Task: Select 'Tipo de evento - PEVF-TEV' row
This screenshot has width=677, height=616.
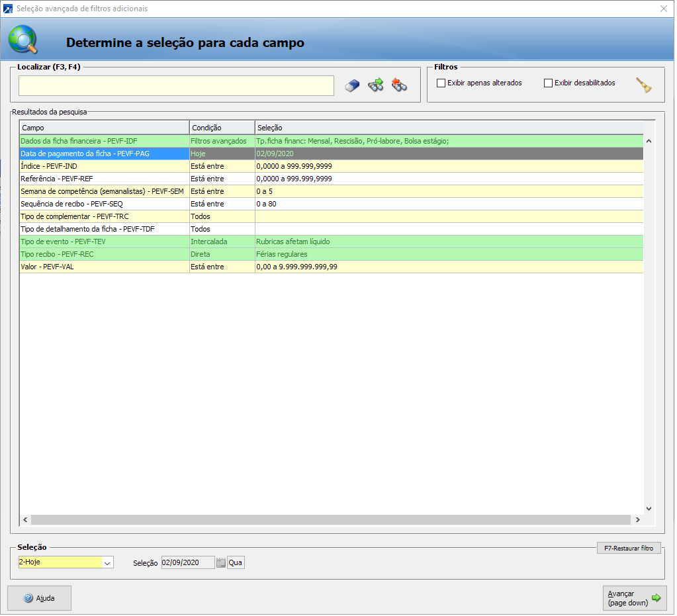Action: click(104, 242)
